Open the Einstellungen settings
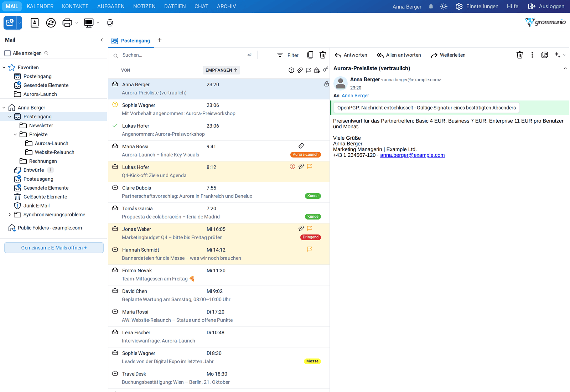This screenshot has height=392, width=570. click(x=477, y=6)
